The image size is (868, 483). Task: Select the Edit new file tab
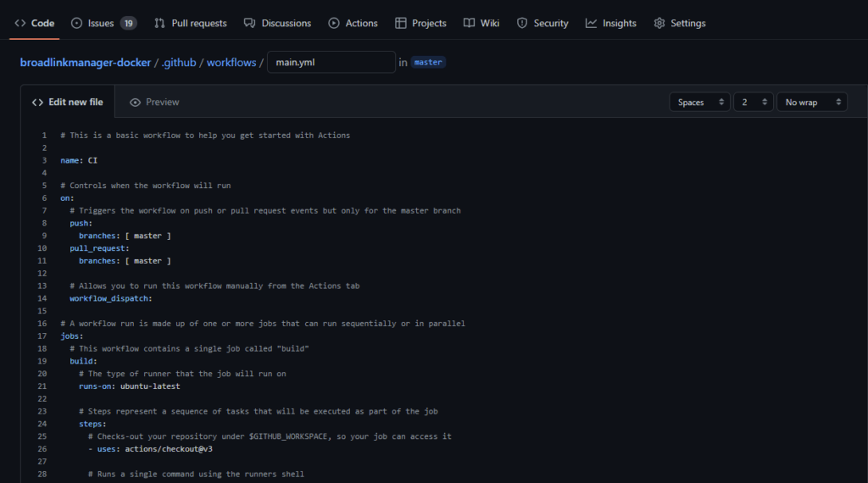[68, 102]
